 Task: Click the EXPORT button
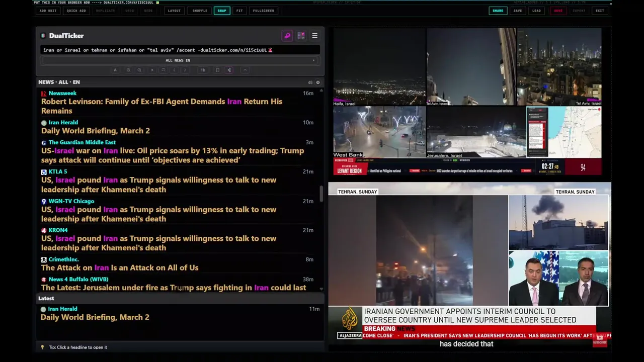(x=579, y=11)
